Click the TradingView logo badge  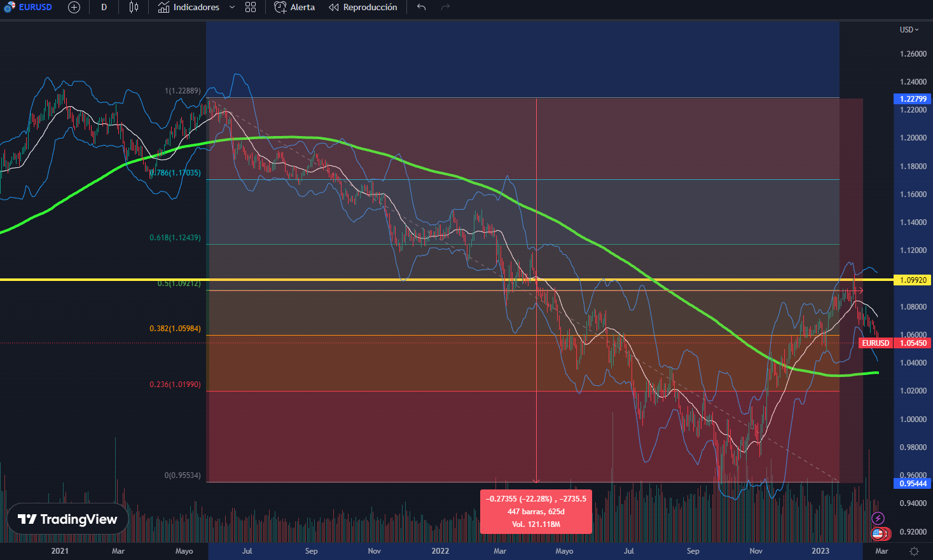coord(67,519)
